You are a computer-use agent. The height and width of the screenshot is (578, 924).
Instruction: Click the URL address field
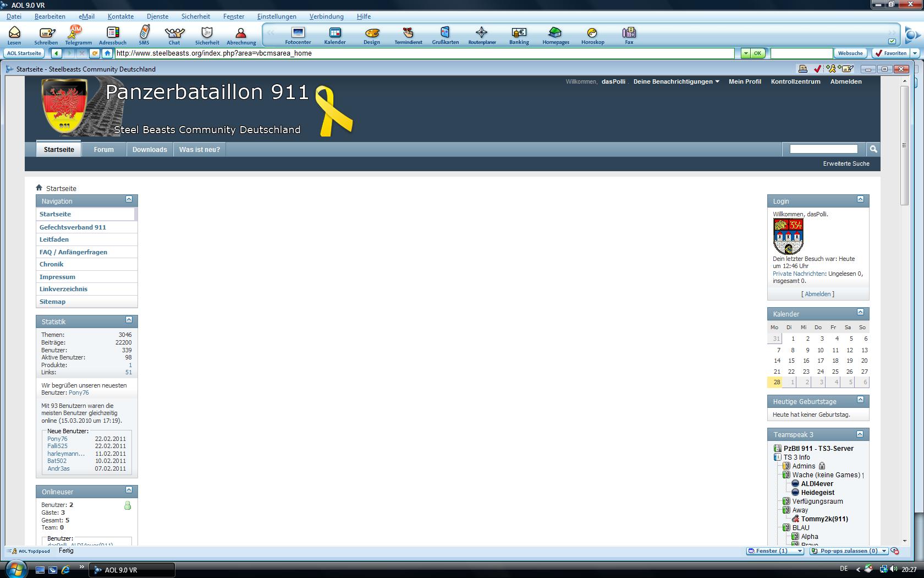424,53
